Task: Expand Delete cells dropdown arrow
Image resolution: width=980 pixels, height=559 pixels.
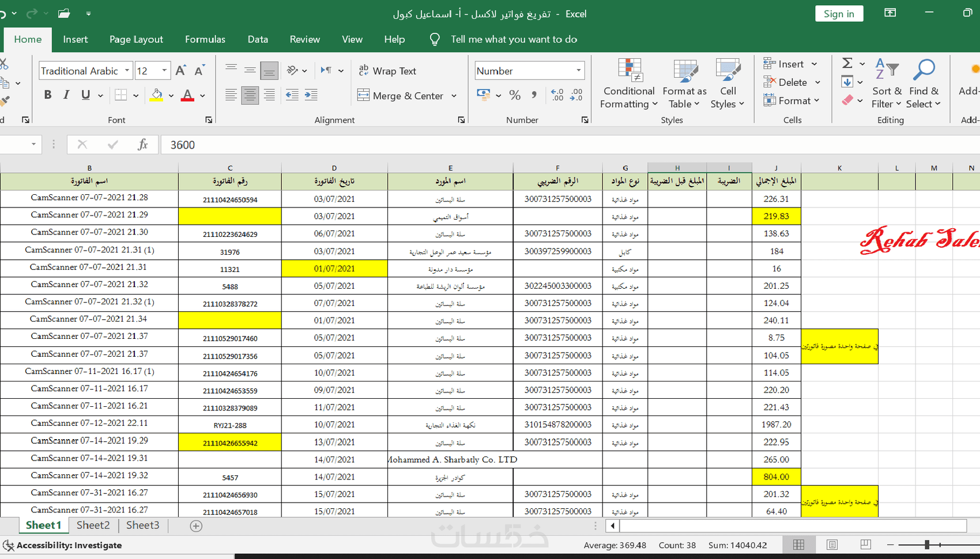Action: pos(817,82)
